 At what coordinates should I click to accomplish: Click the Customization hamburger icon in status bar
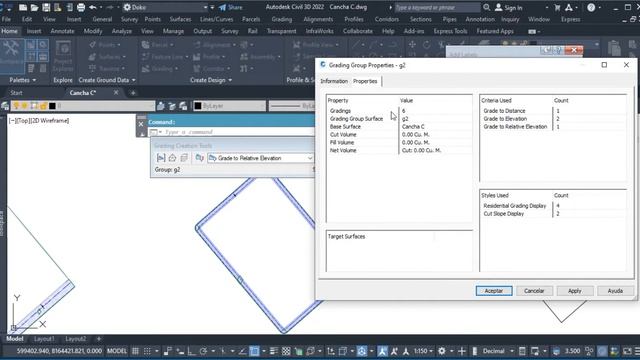click(x=637, y=351)
